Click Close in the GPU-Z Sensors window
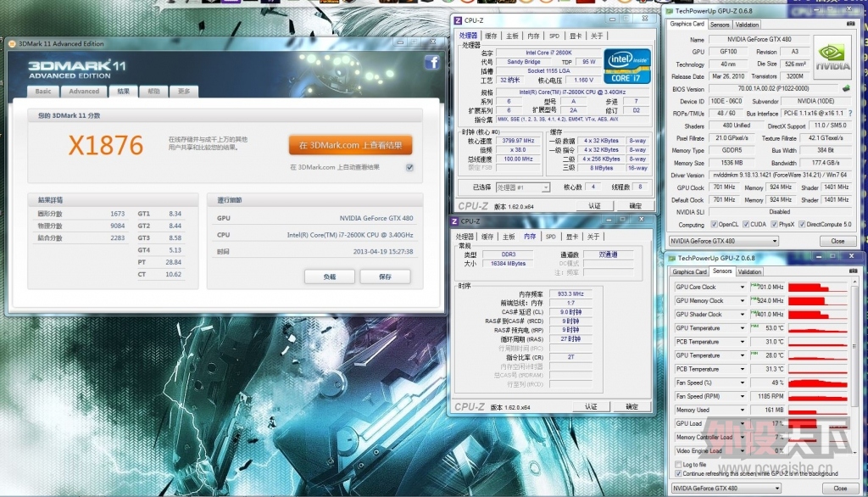Viewport: 868px width, 497px height. pyautogui.click(x=840, y=489)
